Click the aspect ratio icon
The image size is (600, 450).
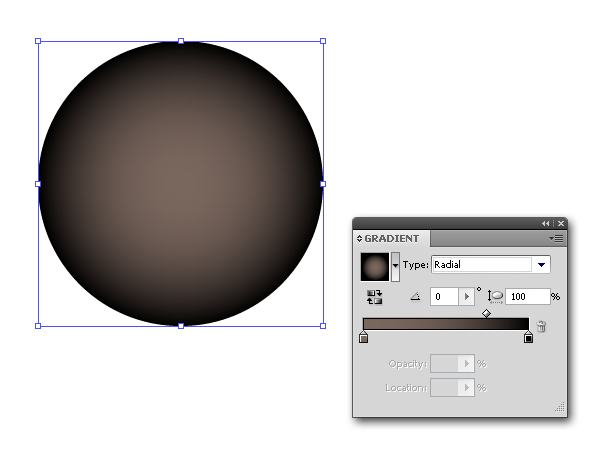[495, 297]
